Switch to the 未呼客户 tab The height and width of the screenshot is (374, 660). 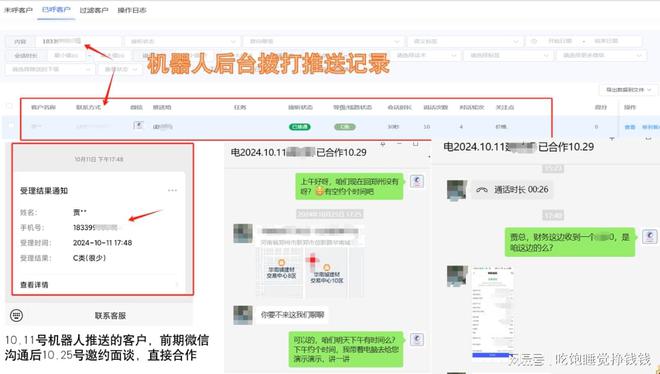[18, 10]
